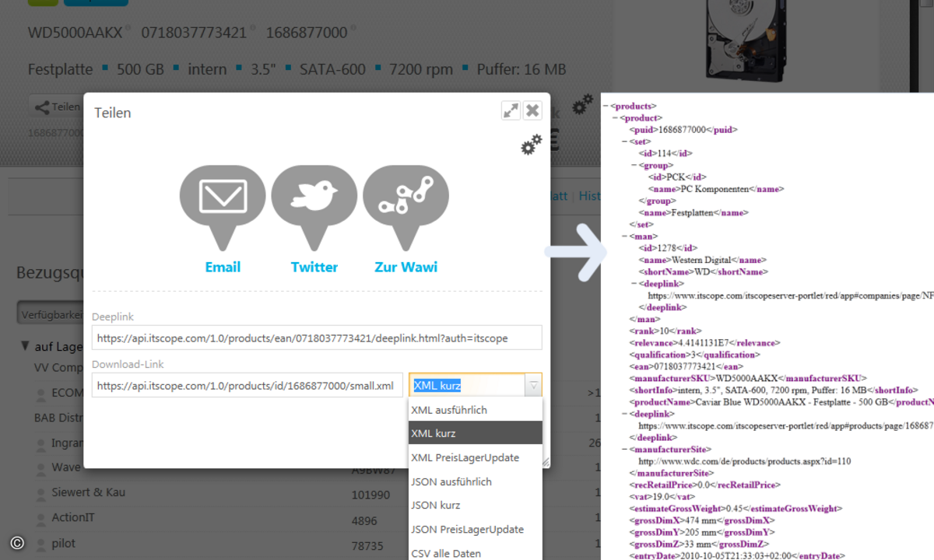Close the Teilen dialog
The image size is (934, 560).
point(532,110)
